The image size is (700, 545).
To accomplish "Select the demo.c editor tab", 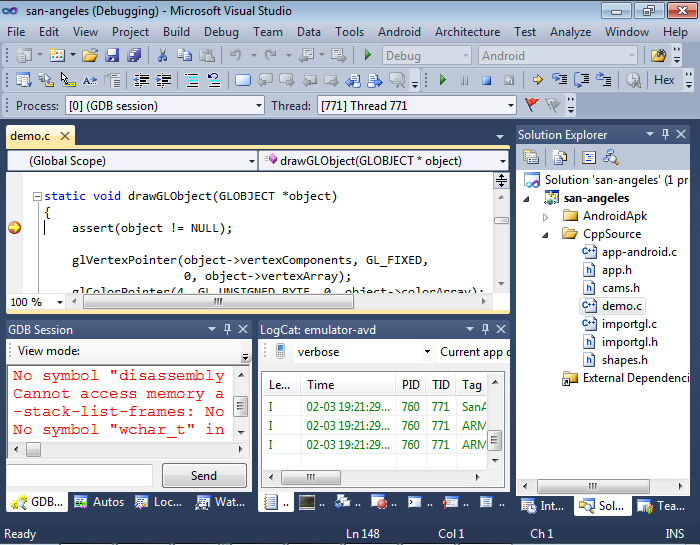I will [30, 136].
